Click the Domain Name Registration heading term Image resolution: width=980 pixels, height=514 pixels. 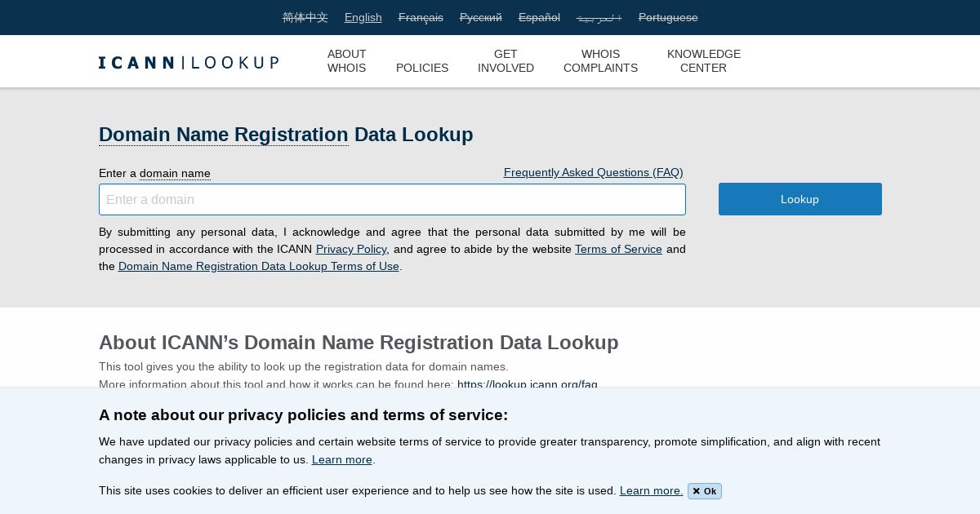pos(224,135)
